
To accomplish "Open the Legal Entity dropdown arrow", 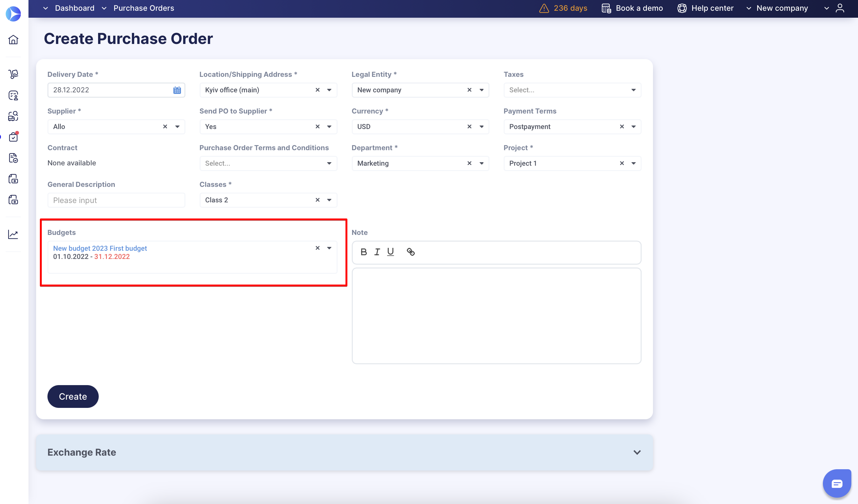I will pyautogui.click(x=482, y=90).
